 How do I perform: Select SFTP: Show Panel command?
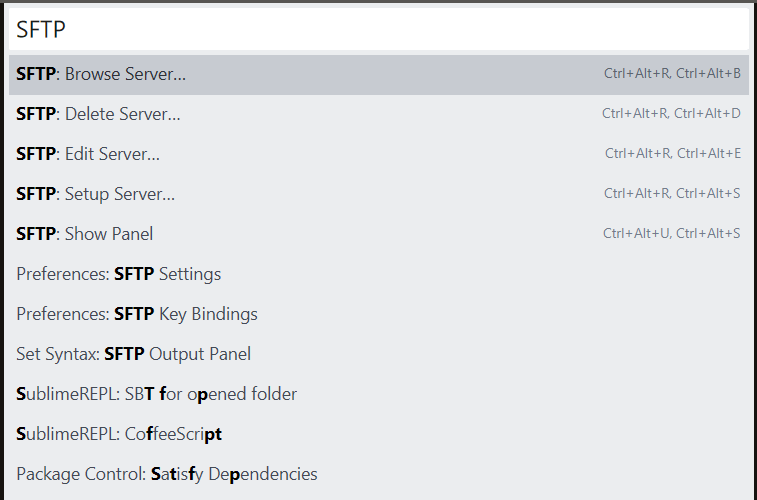click(85, 234)
